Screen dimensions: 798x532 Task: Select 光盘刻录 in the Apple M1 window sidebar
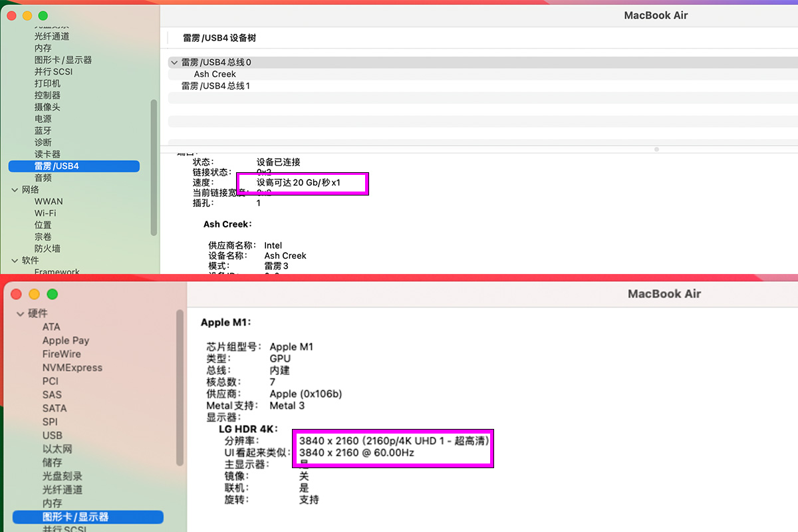tap(63, 476)
